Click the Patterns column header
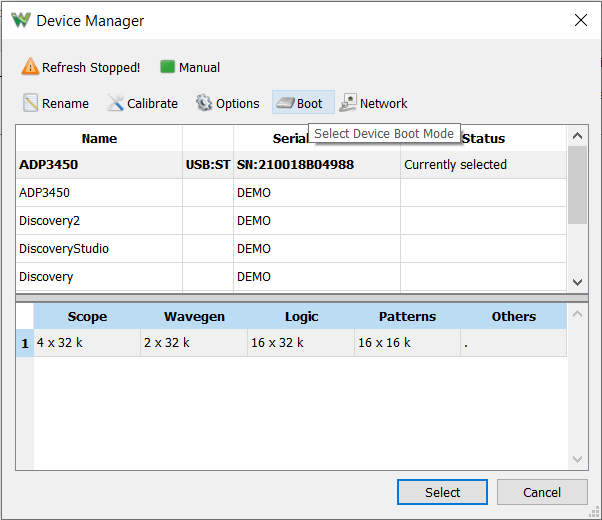This screenshot has width=602, height=520. pos(407,316)
